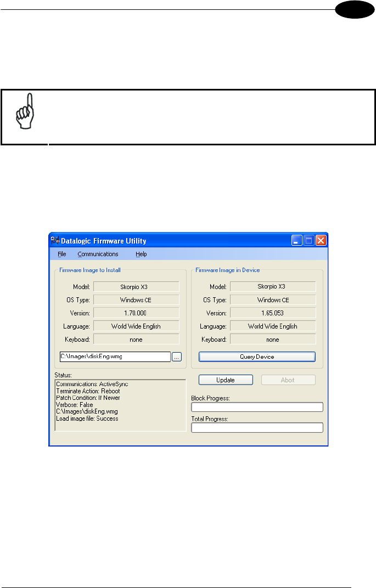Image resolution: width=376 pixels, height=588 pixels.
Task: Click device image Version value 1.65.053
Action: [273, 313]
